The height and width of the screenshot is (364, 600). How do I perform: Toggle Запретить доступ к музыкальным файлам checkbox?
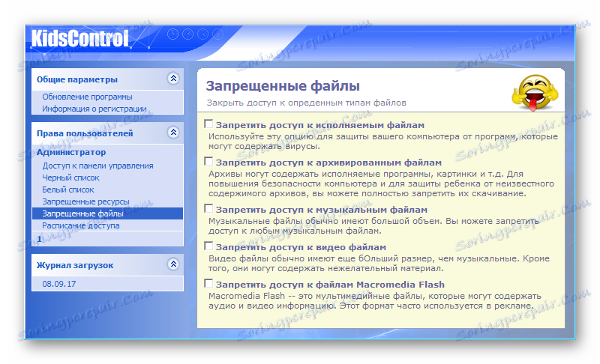coord(208,208)
